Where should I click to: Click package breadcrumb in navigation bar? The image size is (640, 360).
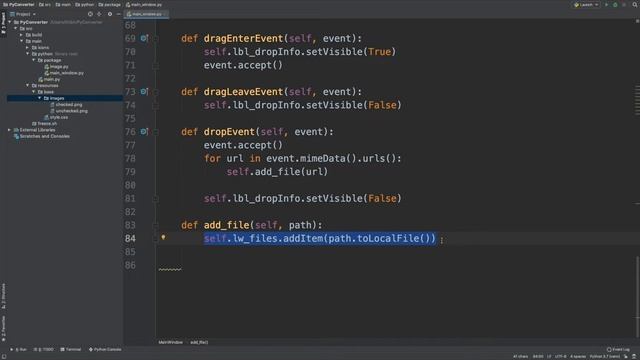click(109, 5)
